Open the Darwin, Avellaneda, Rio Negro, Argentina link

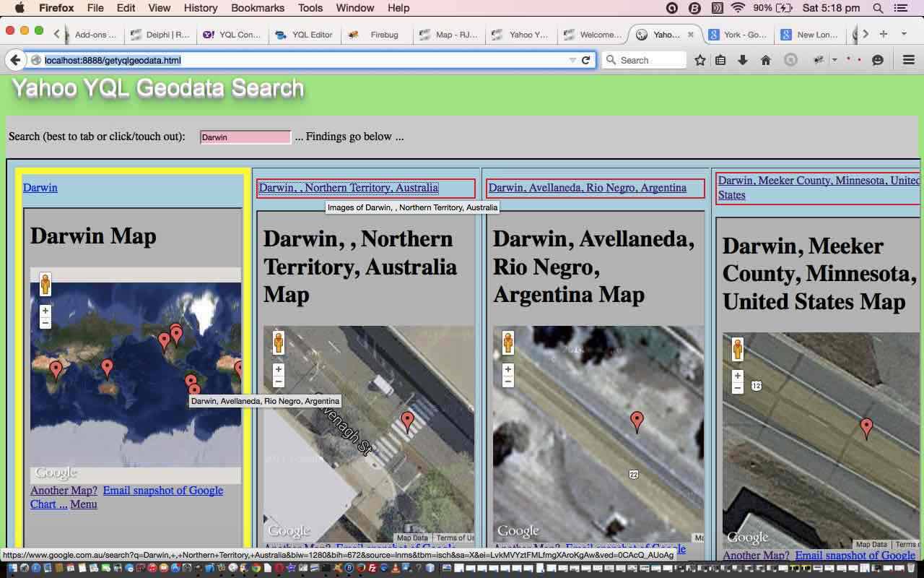coord(587,188)
